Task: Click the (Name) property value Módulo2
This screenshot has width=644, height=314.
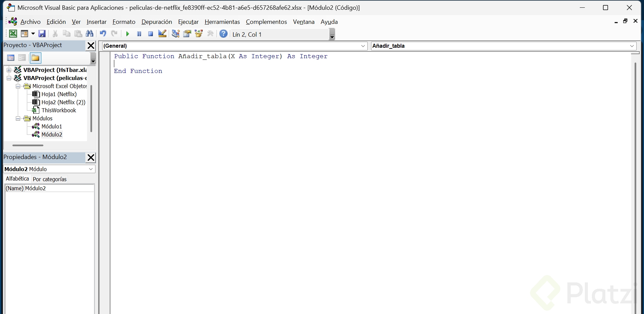Action: tap(59, 188)
